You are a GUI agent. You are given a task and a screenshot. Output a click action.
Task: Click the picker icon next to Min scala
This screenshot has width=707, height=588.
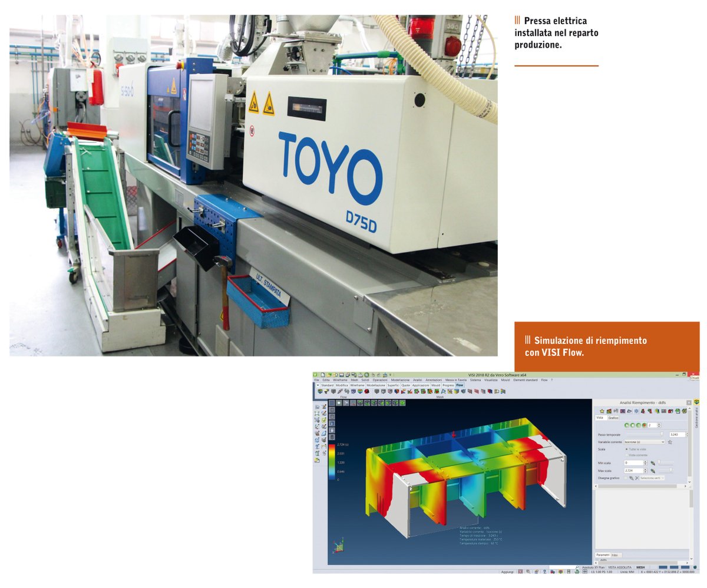(x=653, y=463)
